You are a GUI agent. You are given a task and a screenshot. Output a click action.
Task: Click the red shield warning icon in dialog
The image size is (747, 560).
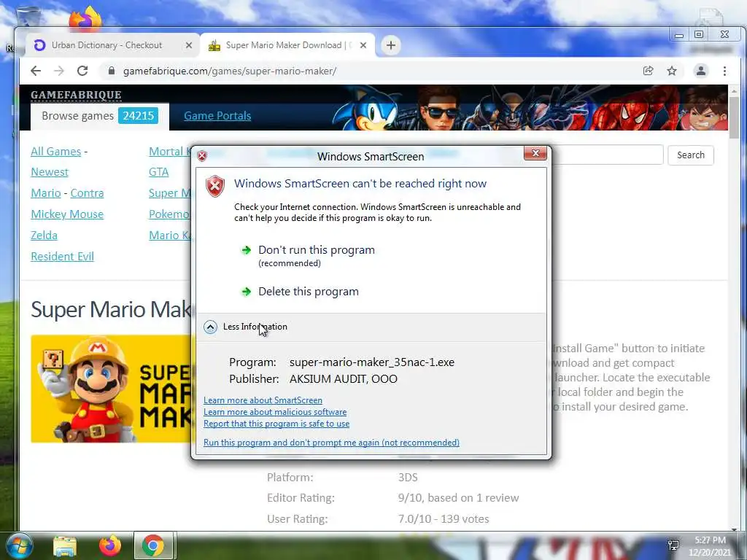[x=215, y=186]
